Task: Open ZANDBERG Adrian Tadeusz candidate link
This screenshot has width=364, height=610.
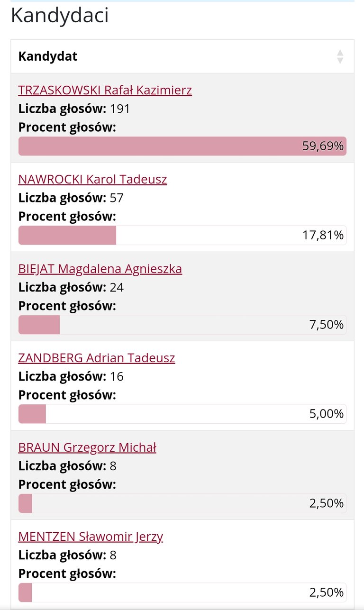Action: (97, 358)
